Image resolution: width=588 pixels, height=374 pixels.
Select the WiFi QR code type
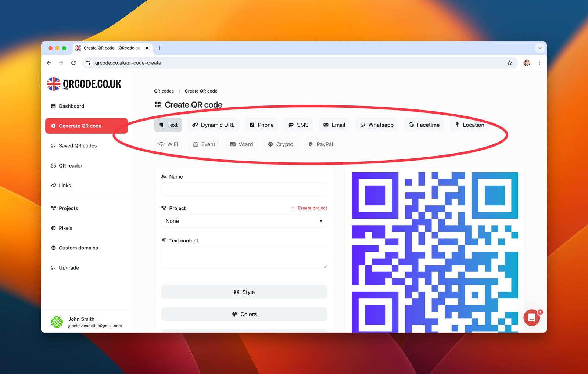click(168, 144)
